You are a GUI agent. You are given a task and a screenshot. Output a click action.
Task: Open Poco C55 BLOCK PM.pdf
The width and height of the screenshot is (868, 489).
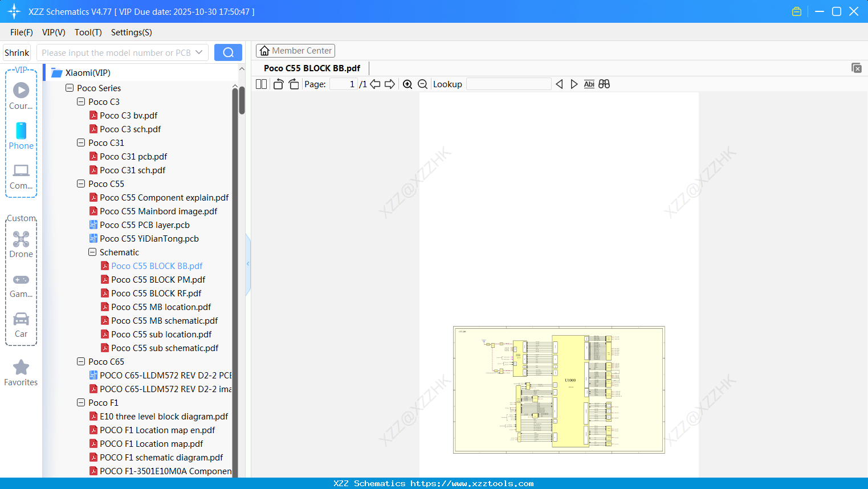(158, 280)
